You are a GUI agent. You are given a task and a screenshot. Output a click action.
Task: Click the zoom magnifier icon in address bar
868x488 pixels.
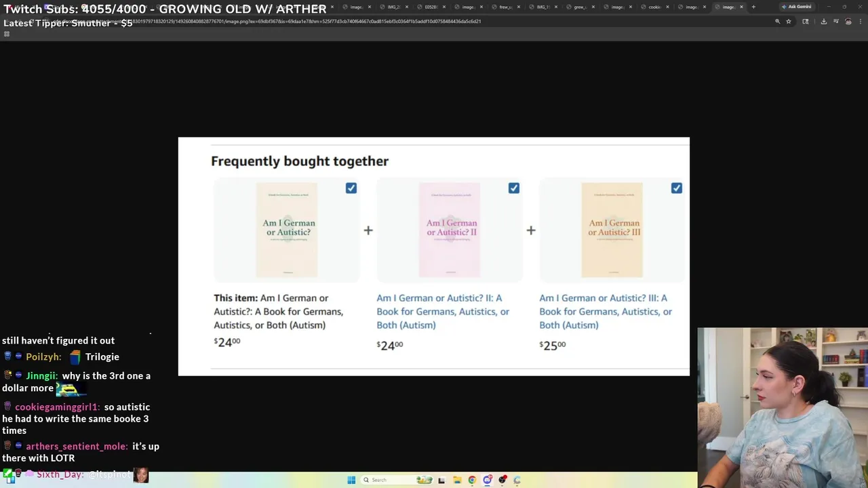[x=778, y=22]
